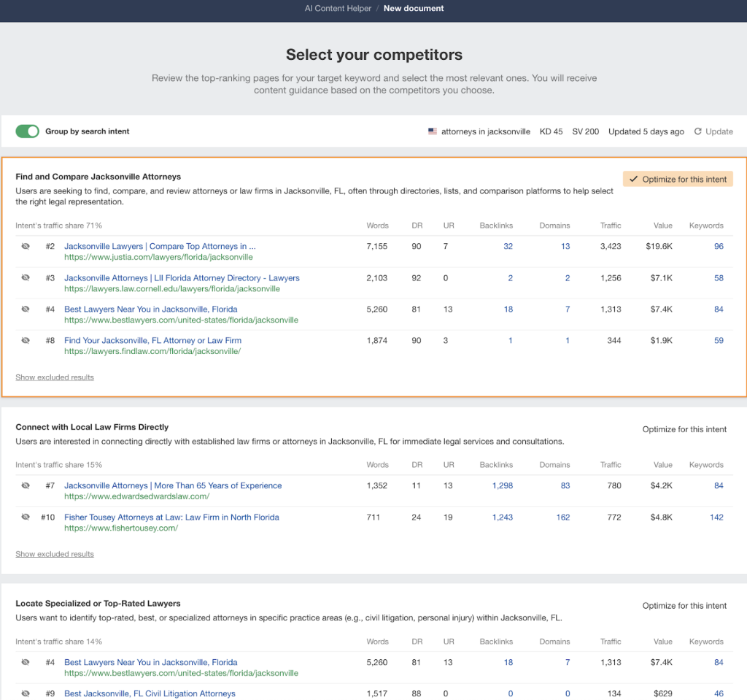Toggle the eye for Best Lawyers under specialized intent
Viewport: 747px width, 700px height.
(x=25, y=662)
